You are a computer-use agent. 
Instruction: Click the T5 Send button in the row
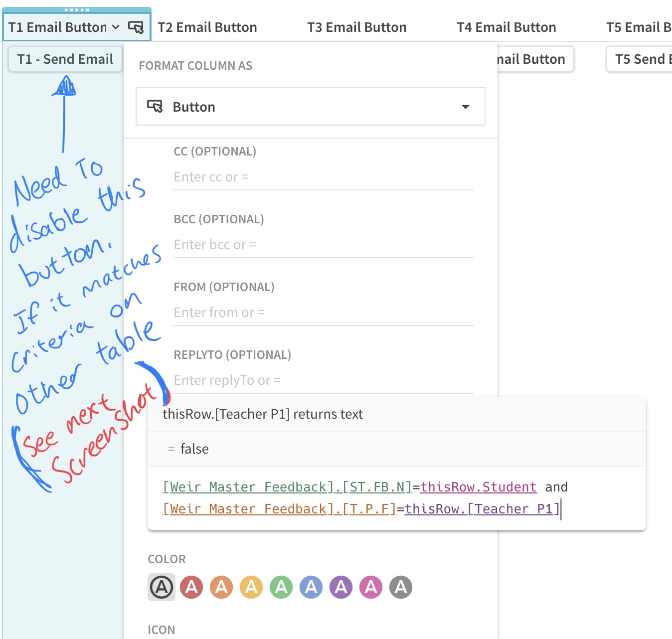(640, 59)
